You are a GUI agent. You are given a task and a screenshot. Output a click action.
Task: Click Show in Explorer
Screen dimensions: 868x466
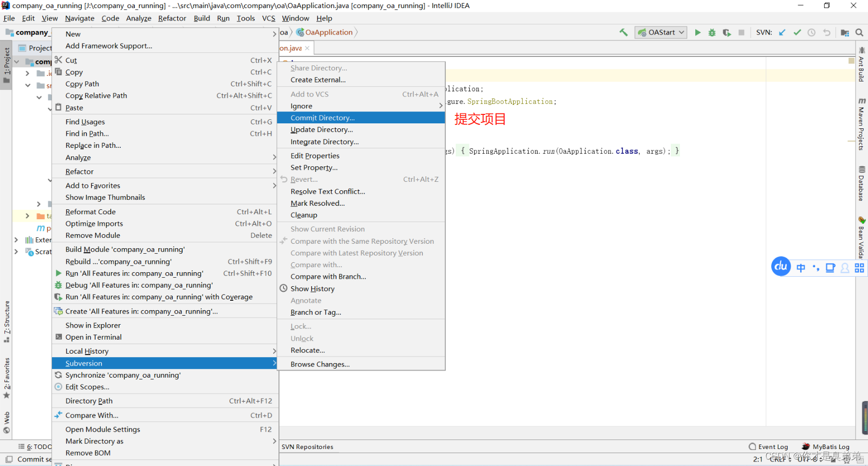pyautogui.click(x=165, y=325)
